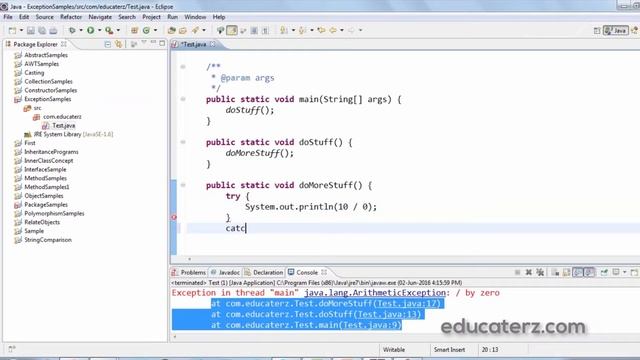
Task: Follow the Test.java:17 stack trace link
Action: (407, 304)
